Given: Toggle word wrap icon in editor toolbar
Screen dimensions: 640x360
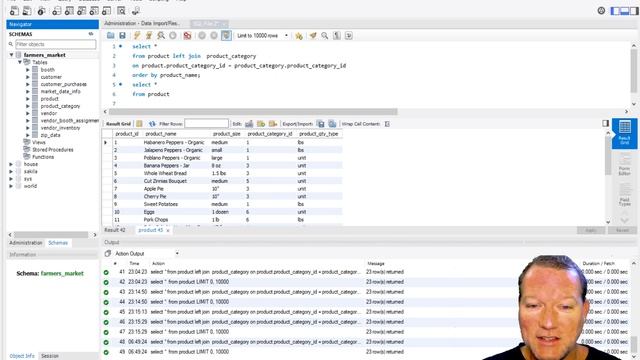Looking at the screenshot, I should coord(349,36).
